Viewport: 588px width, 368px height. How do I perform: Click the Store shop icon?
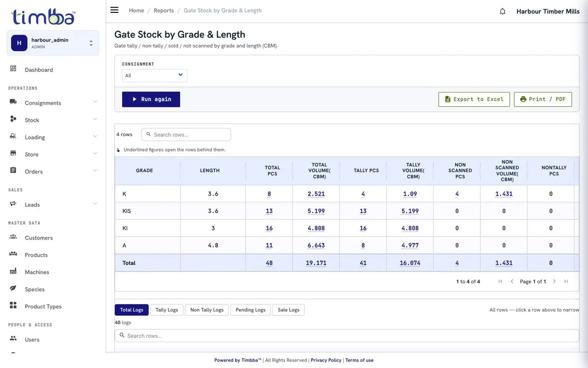13,153
